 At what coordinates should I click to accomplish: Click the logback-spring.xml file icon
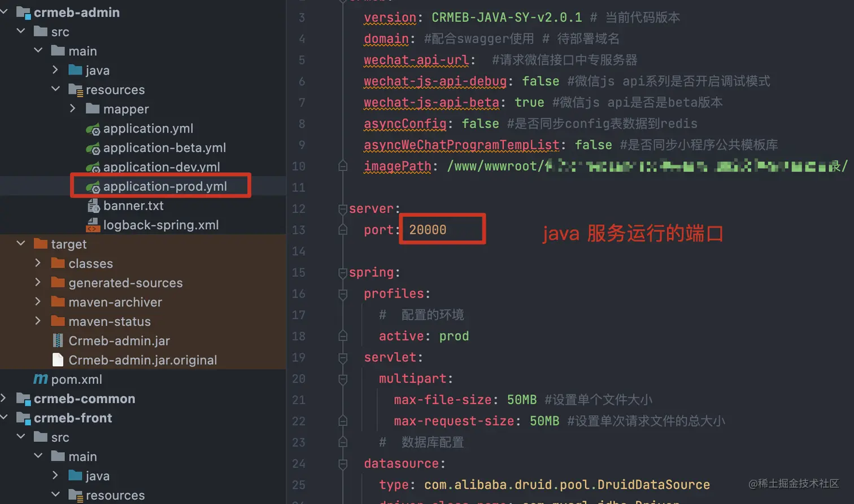[93, 225]
